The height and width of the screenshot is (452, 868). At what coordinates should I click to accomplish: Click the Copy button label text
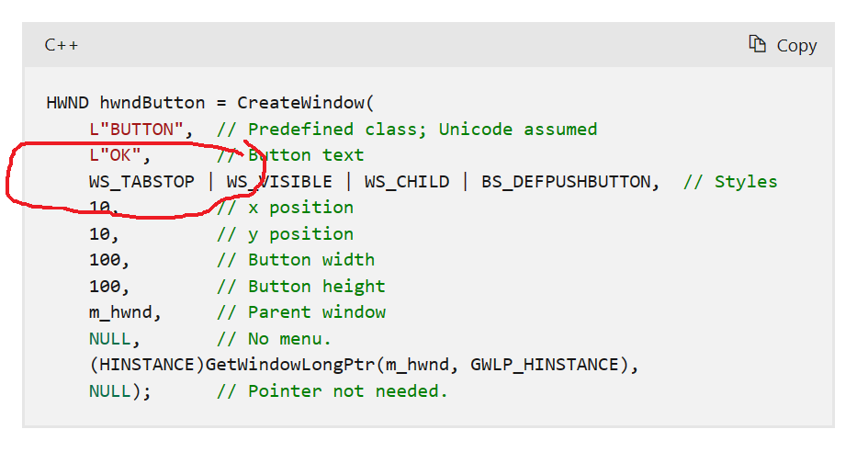pyautogui.click(x=796, y=46)
